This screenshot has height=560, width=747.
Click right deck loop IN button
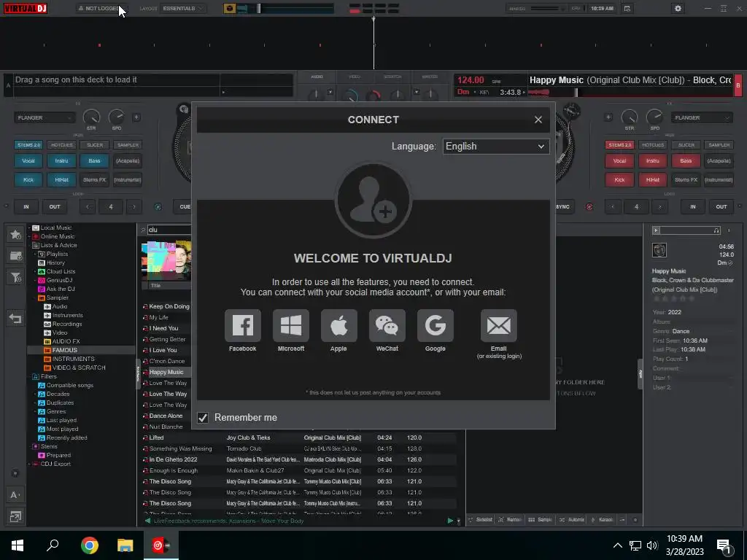click(693, 206)
